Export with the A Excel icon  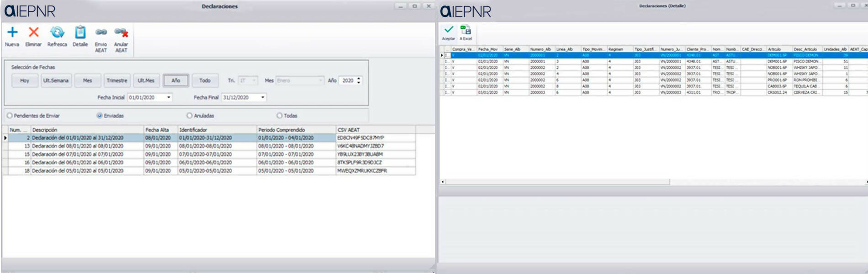pyautogui.click(x=466, y=30)
